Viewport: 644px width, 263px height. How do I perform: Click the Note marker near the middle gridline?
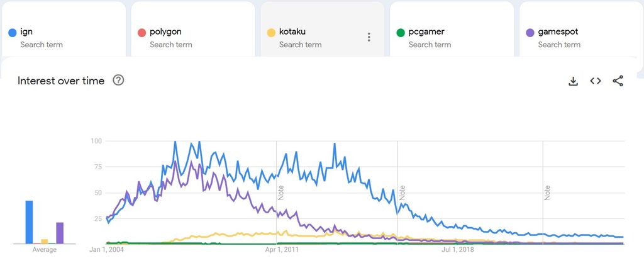402,192
